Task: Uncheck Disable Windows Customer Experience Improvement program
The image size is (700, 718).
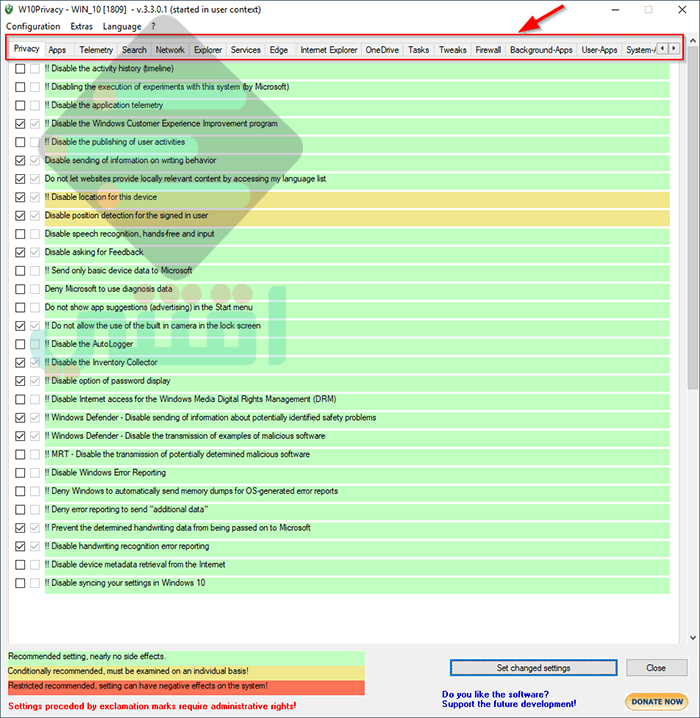Action: coord(20,124)
